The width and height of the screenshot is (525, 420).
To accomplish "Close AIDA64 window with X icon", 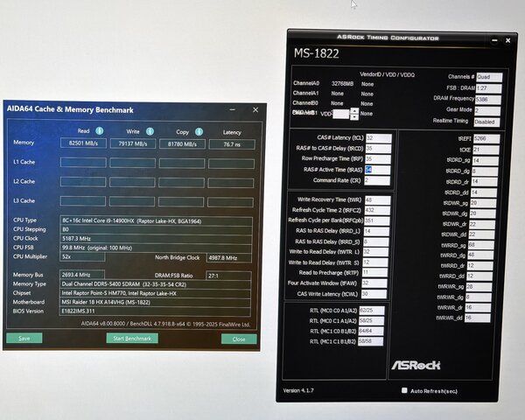I will [255, 110].
